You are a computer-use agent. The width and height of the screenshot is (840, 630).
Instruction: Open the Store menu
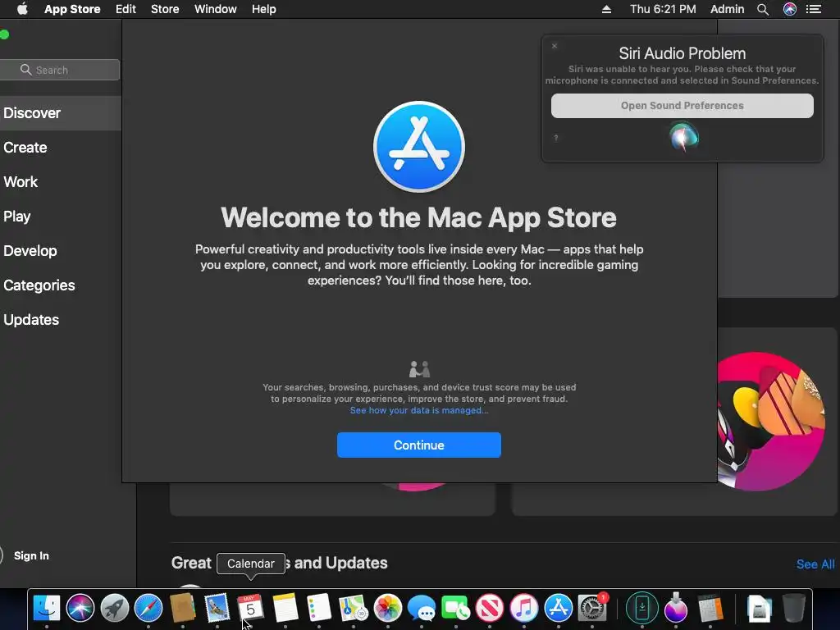click(x=165, y=9)
